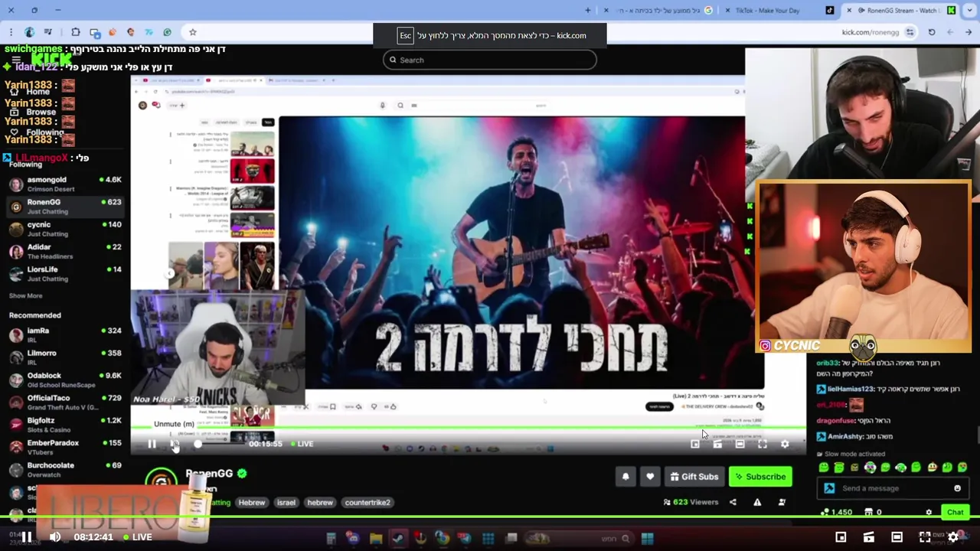Open media control toolbar icon

[x=48, y=32]
